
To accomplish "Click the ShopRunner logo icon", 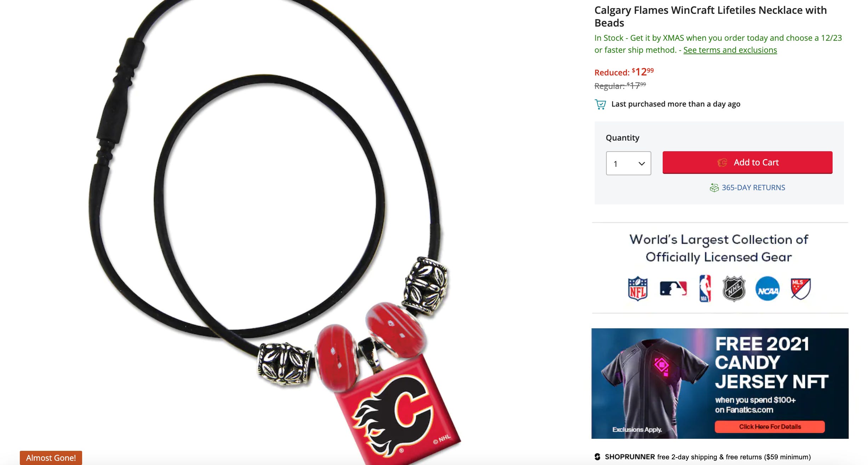I will pyautogui.click(x=598, y=457).
